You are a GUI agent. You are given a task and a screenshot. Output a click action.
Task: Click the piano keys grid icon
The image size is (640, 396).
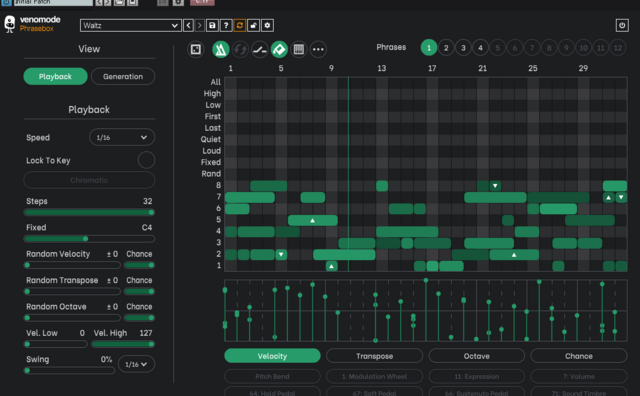(299, 49)
